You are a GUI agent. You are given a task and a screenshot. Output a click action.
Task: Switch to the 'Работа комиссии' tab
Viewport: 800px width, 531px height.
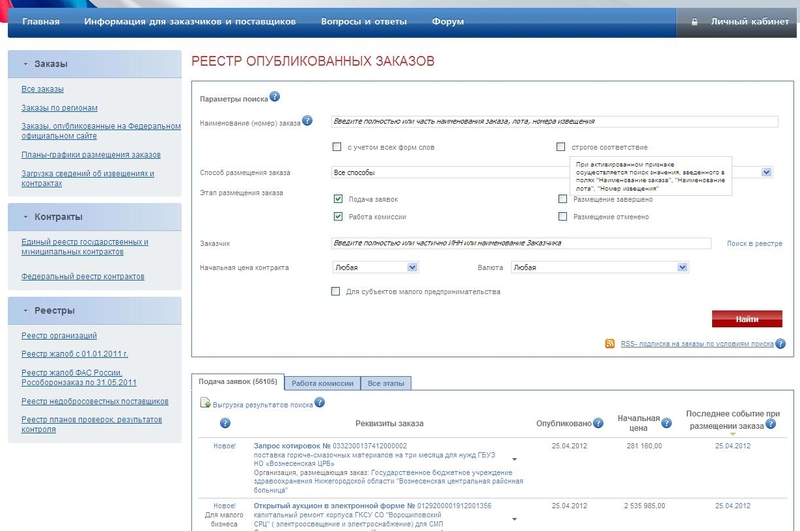(x=322, y=384)
